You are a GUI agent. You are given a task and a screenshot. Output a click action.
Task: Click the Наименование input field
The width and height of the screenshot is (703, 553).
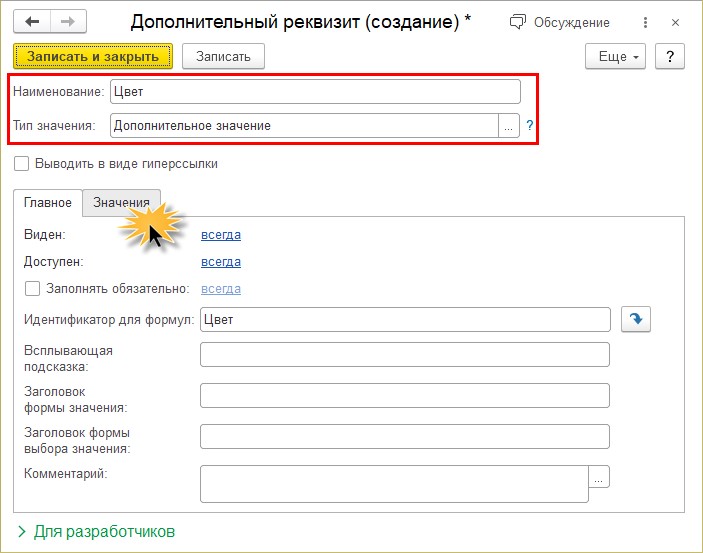[315, 92]
